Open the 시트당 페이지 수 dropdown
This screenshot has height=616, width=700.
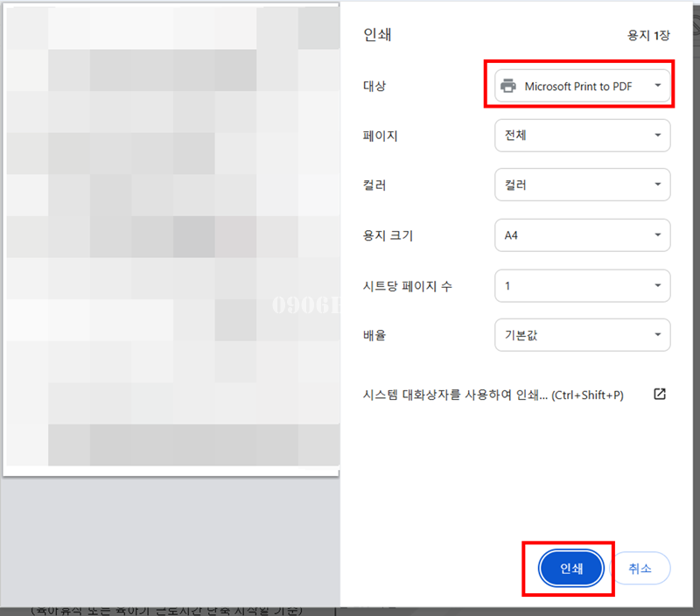(x=582, y=285)
